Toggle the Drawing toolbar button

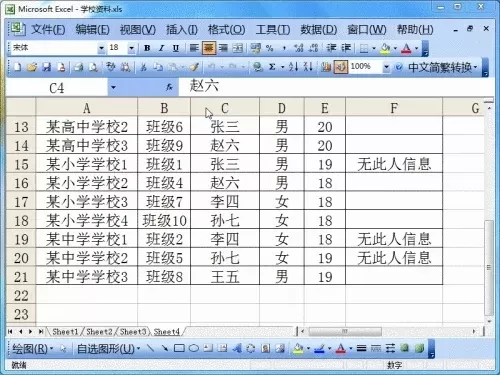[x=341, y=67]
